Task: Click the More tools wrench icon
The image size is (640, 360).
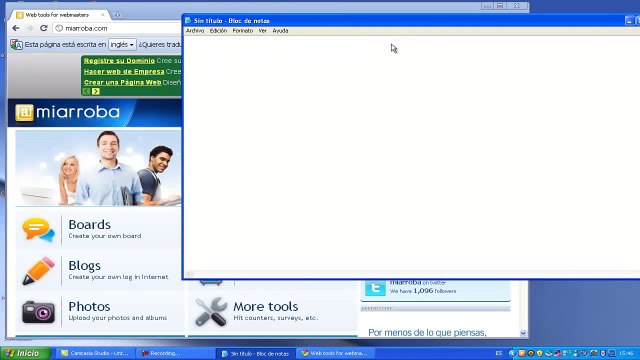Action: coord(211,312)
